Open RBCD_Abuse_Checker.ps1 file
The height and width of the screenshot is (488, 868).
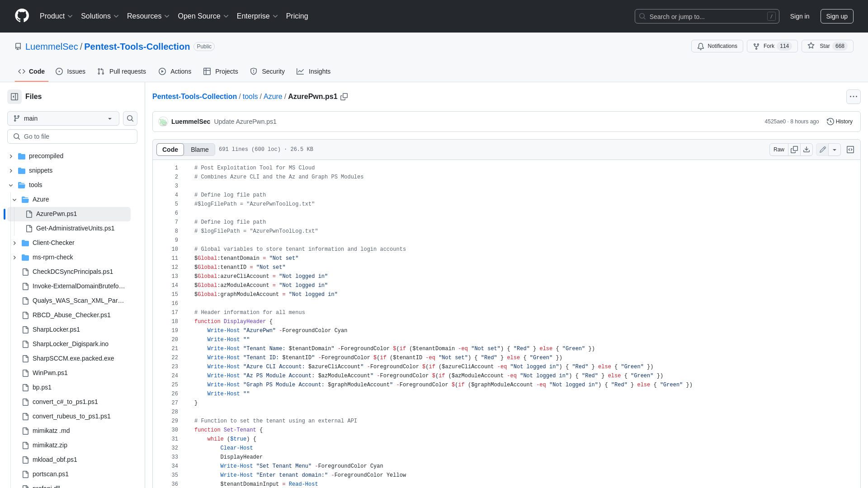tap(71, 315)
